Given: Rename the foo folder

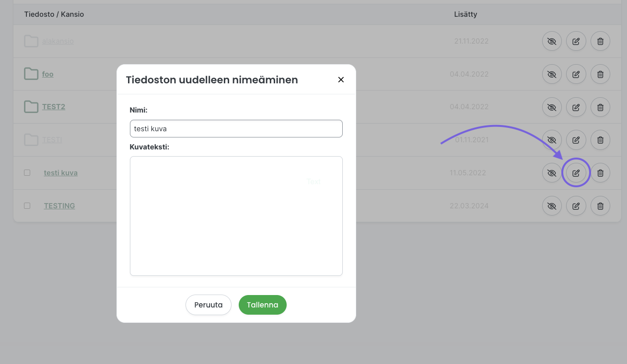Looking at the screenshot, I should [576, 74].
